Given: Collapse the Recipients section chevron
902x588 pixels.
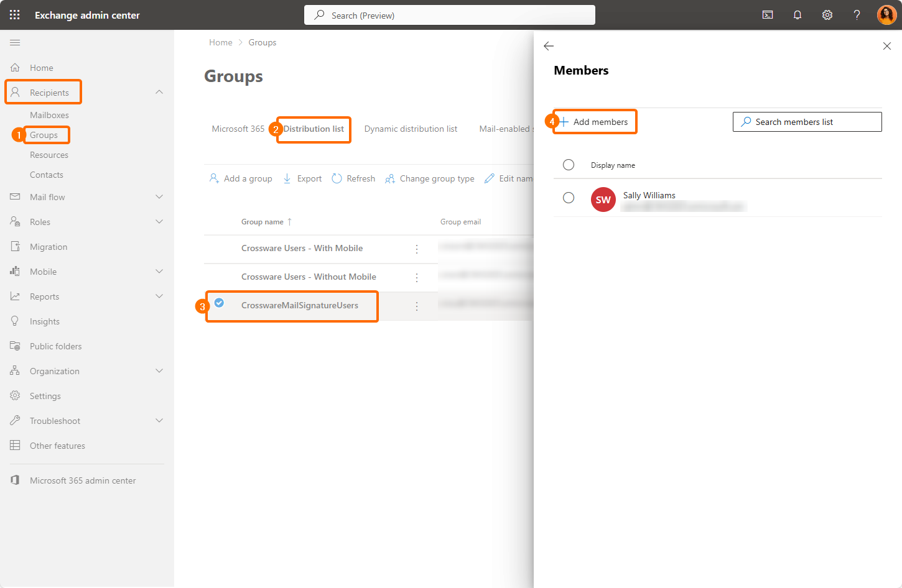Looking at the screenshot, I should (x=159, y=92).
